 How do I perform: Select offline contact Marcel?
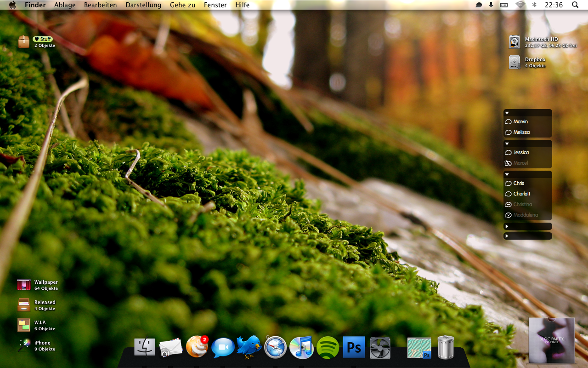pos(527,163)
